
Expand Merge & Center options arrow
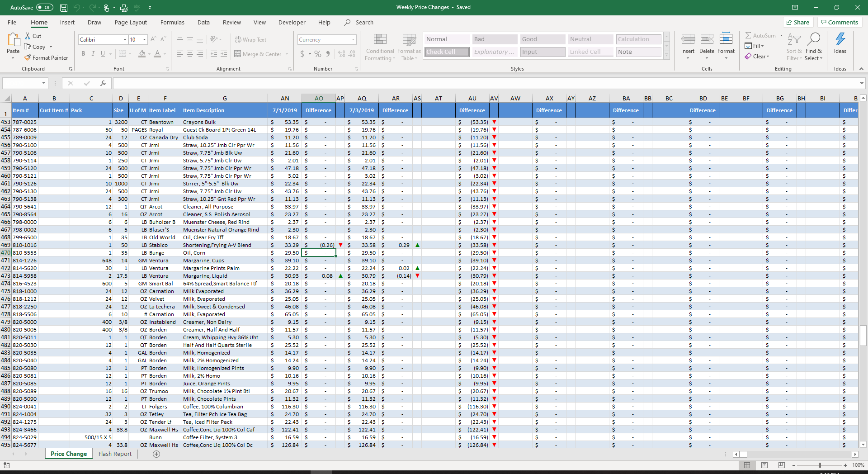(287, 54)
